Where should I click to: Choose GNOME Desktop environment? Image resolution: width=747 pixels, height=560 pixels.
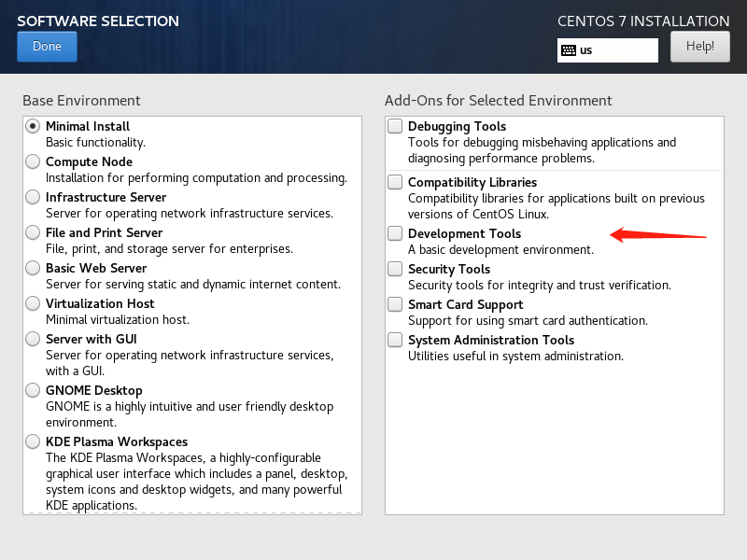pos(33,390)
